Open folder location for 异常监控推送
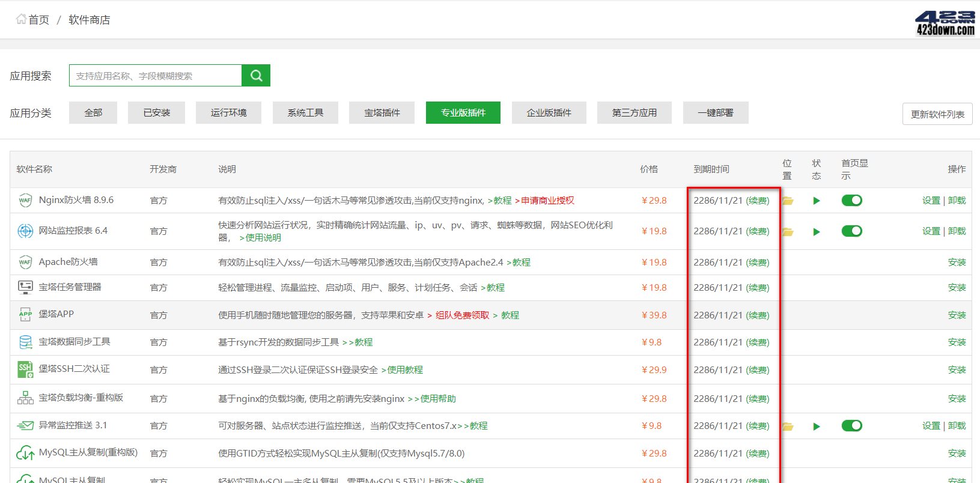 click(788, 427)
